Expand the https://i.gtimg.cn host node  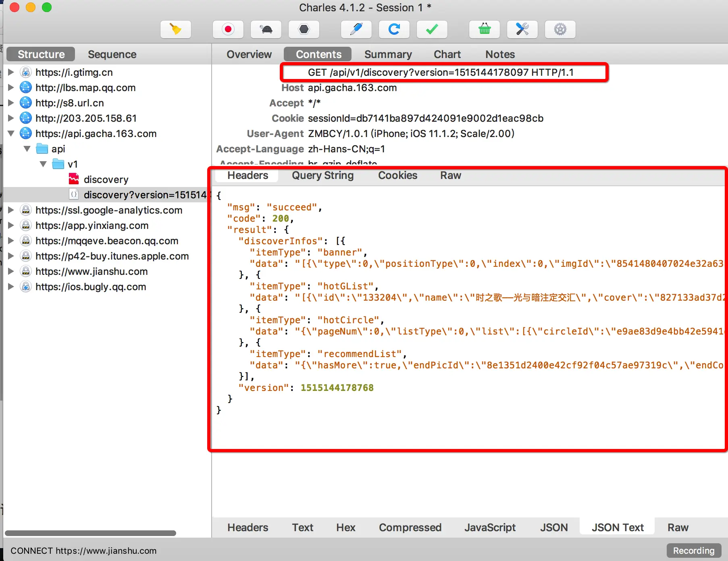tap(11, 72)
